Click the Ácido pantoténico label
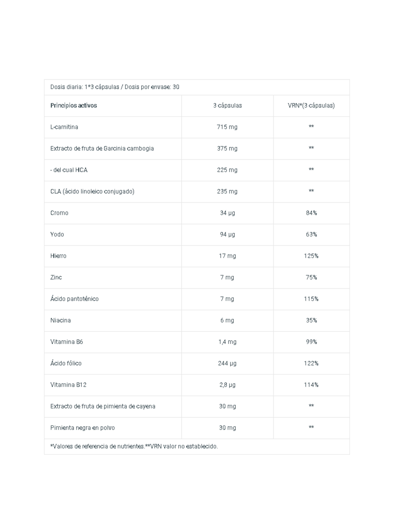Image resolution: width=394 pixels, height=532 pixels. click(x=74, y=299)
